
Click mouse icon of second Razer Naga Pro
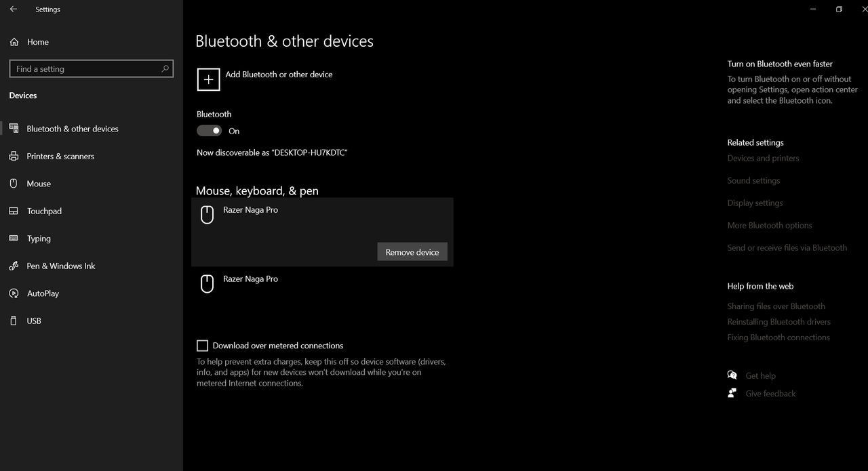pyautogui.click(x=208, y=284)
